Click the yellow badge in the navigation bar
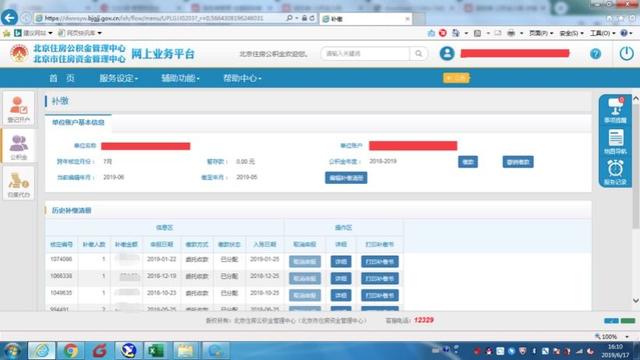This screenshot has width=640, height=360. (456, 78)
